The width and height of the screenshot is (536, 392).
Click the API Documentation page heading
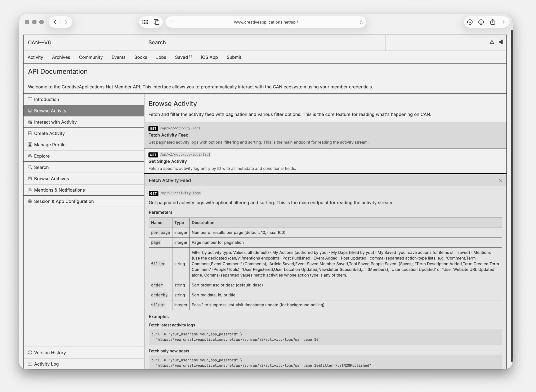point(58,71)
